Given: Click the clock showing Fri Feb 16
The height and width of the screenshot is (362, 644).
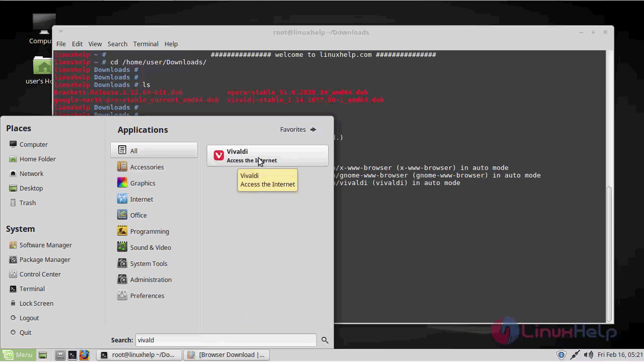Looking at the screenshot, I should 620,355.
